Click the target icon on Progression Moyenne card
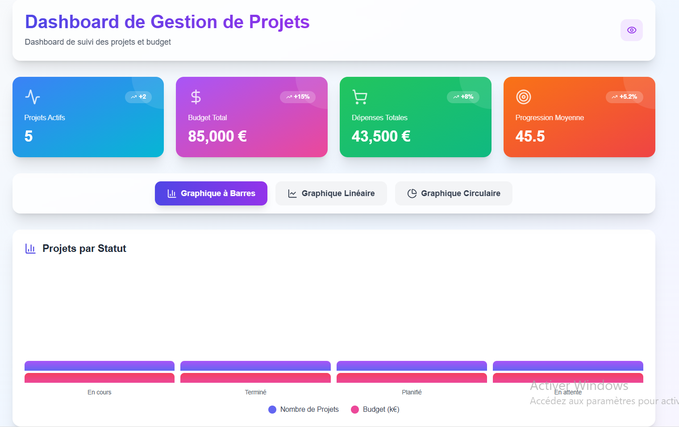This screenshot has width=679, height=427. tap(523, 97)
